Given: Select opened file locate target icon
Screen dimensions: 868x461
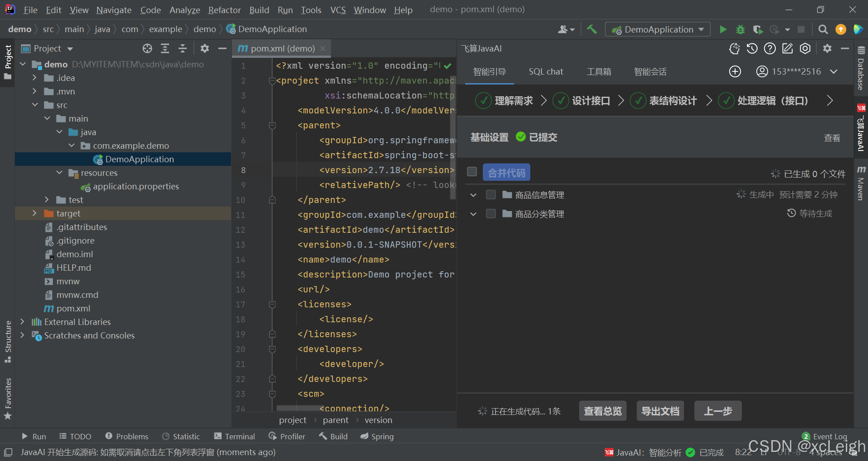Looking at the screenshot, I should (147, 48).
